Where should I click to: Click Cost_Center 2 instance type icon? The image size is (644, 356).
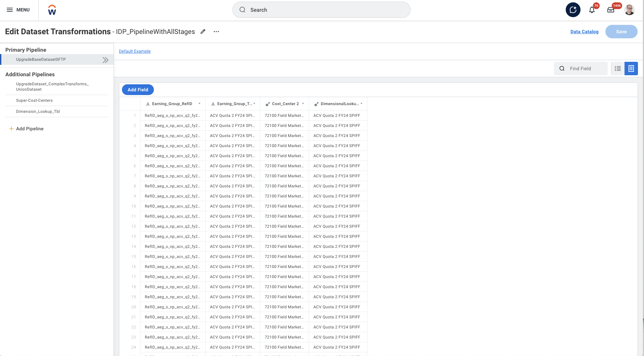click(x=268, y=104)
